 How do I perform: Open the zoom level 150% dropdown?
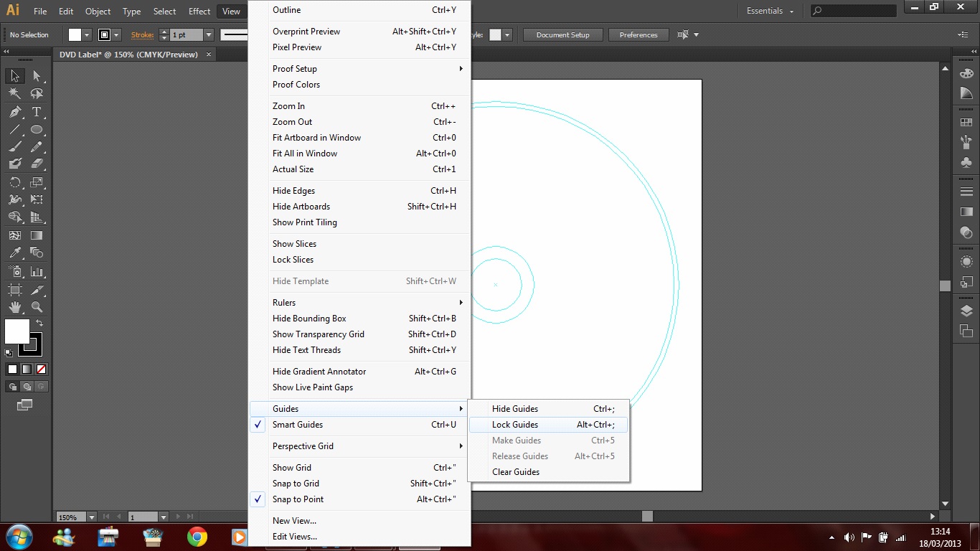click(92, 517)
